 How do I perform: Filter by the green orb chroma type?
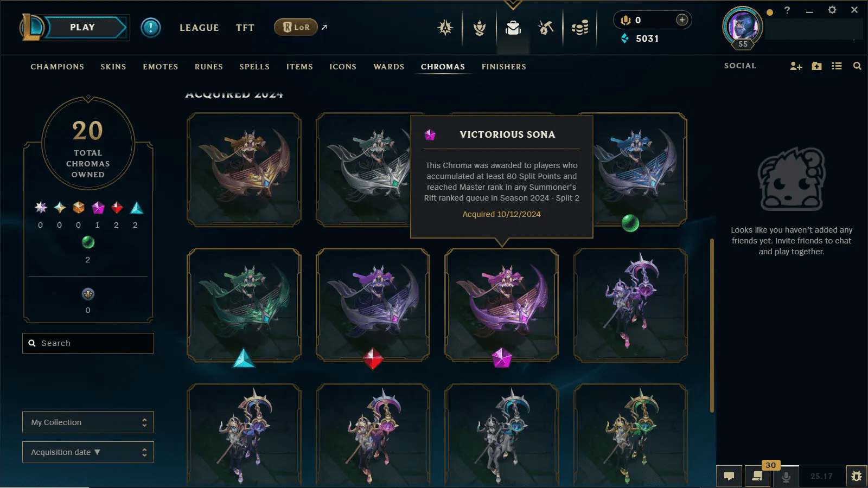pos(88,242)
